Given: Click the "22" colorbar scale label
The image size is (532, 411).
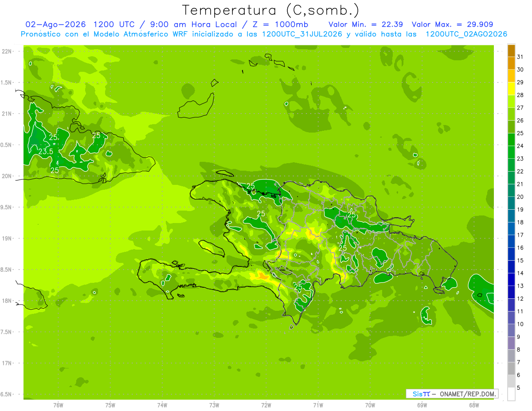Looking at the screenshot, I should tap(520, 171).
